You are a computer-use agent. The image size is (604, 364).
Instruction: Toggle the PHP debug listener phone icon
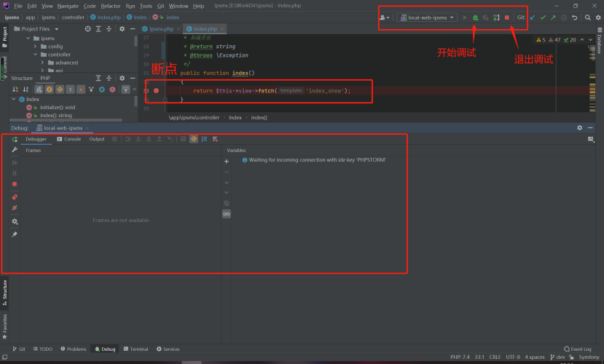click(496, 17)
